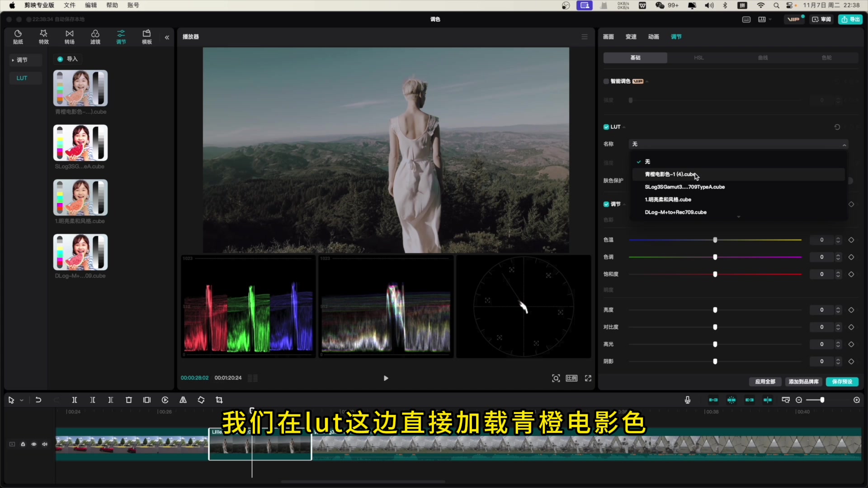This screenshot has width=868, height=488.
Task: Open the player panel menu icon
Action: (x=585, y=37)
